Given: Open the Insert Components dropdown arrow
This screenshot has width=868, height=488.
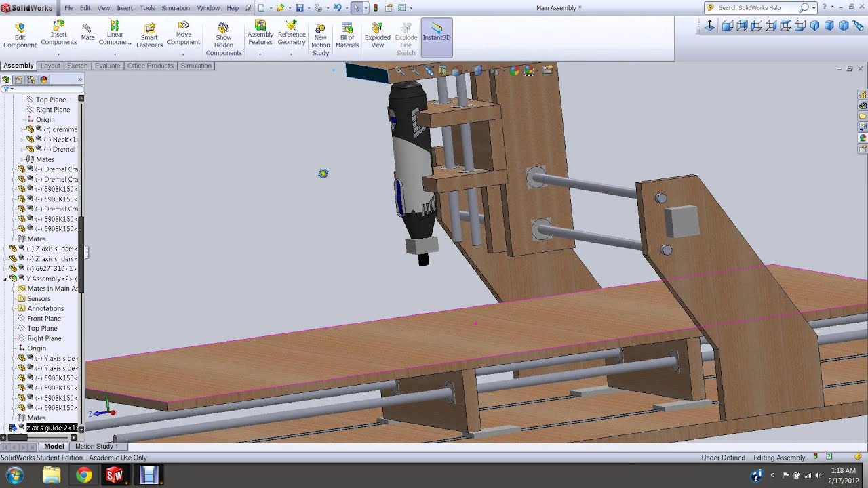Looking at the screenshot, I should (59, 54).
